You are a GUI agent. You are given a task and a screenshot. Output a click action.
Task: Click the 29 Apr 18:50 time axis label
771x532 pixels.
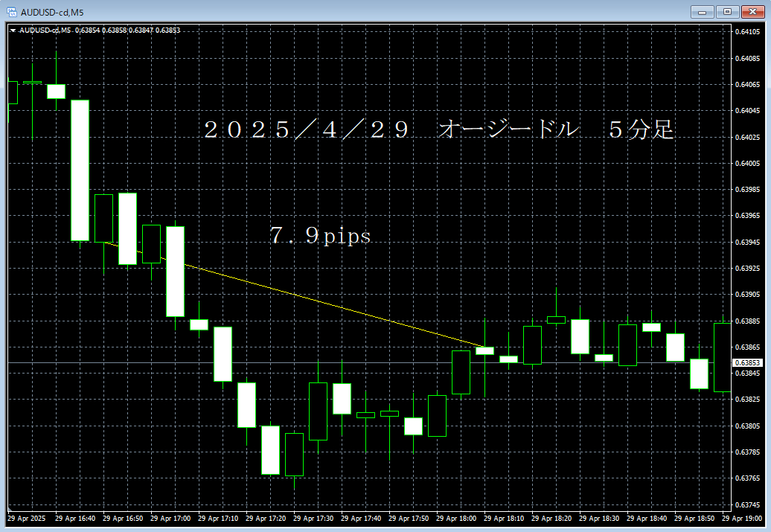coord(695,518)
